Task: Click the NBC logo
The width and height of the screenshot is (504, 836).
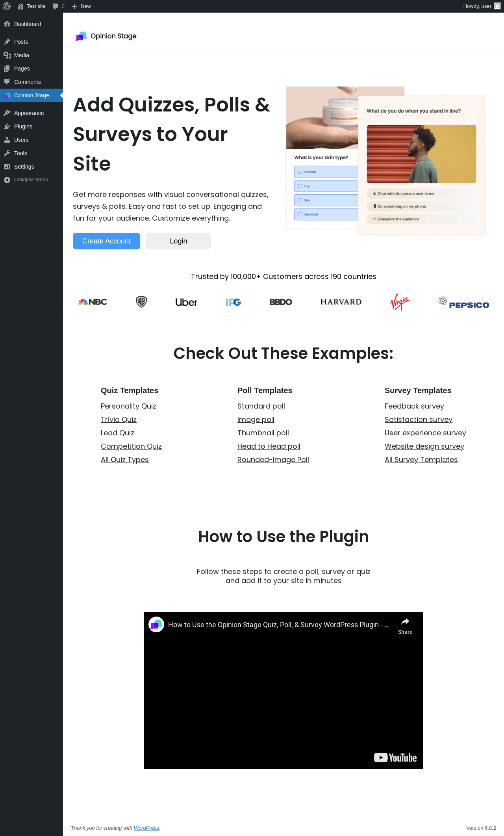Action: pyautogui.click(x=93, y=302)
